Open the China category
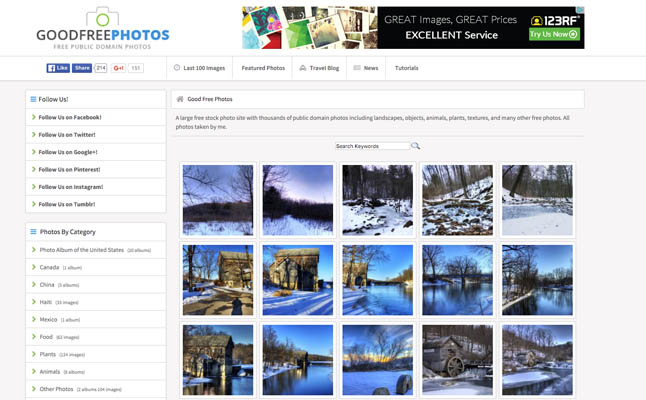646x400 pixels. (x=47, y=285)
